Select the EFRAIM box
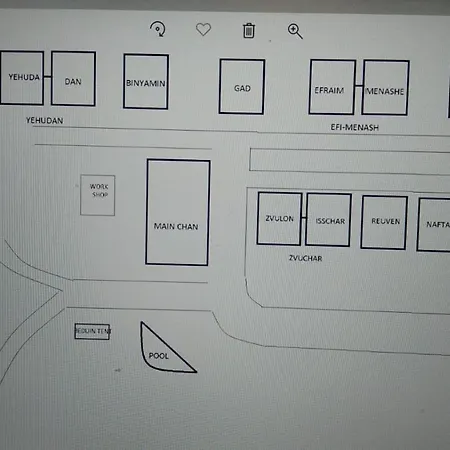This screenshot has height=450, width=450. point(332,87)
